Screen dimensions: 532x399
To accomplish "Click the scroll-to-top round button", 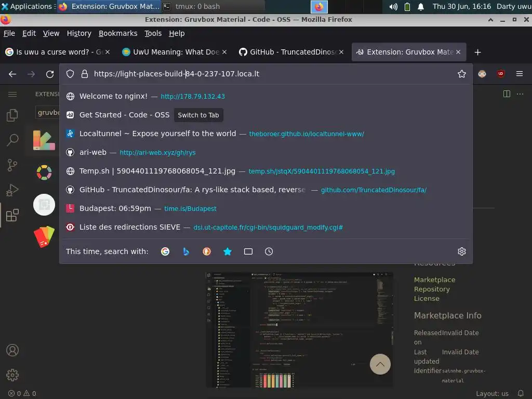I will pos(380,364).
